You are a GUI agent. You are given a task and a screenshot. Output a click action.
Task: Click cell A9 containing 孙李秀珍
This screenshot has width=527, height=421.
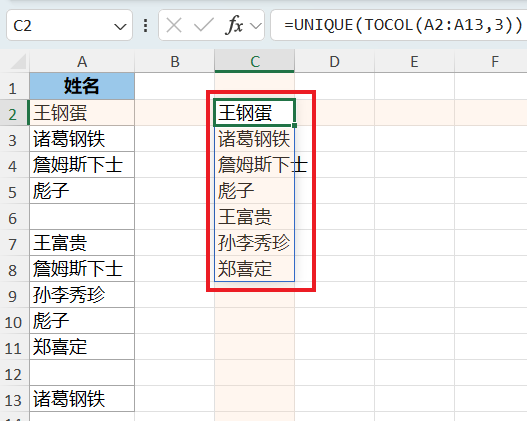coord(82,295)
